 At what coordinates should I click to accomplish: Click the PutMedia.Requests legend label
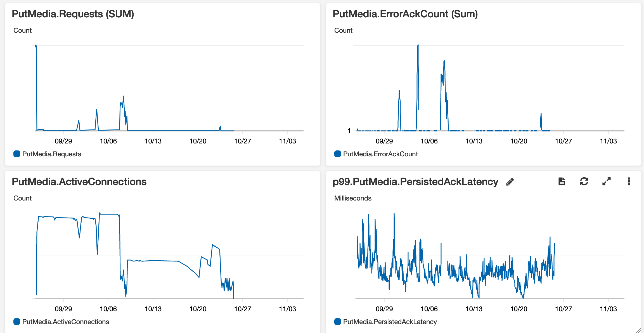click(x=52, y=154)
